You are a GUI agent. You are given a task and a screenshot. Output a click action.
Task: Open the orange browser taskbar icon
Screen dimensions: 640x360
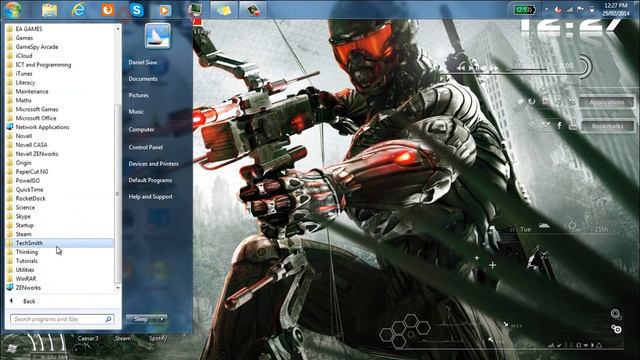coord(108,10)
